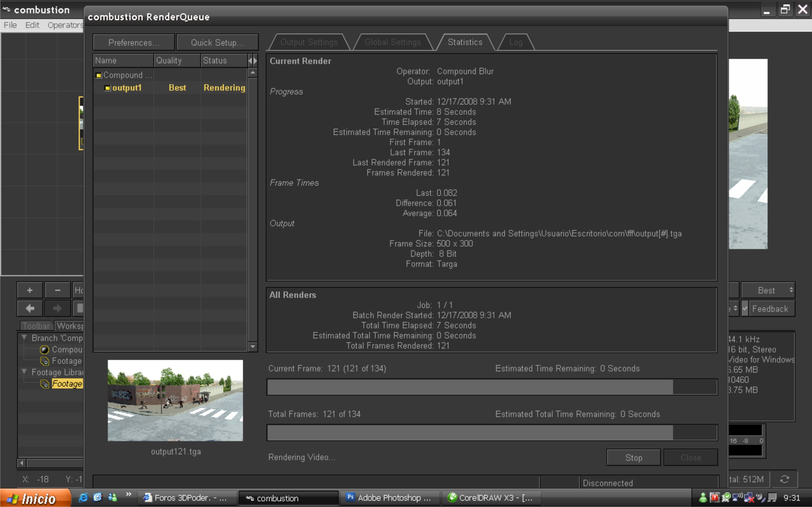The height and width of the screenshot is (507, 812).
Task: Click the Internet Explorer quick launch icon
Action: 83,498
